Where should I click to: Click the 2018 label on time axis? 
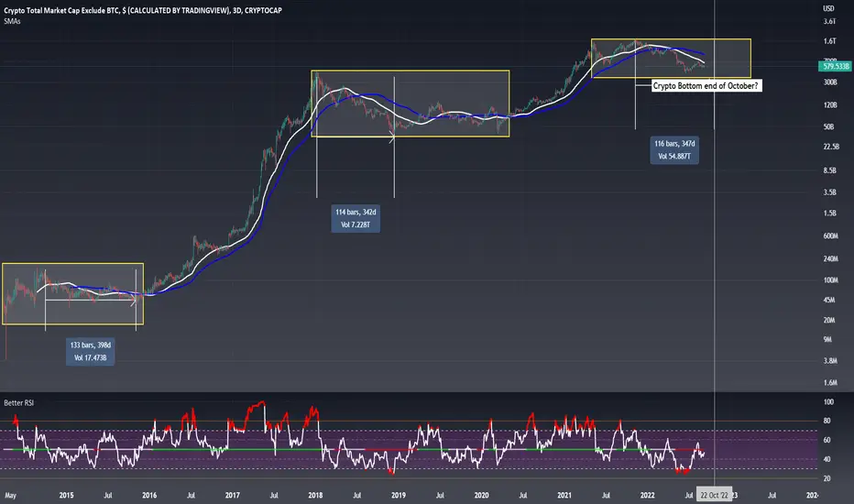[x=315, y=495]
